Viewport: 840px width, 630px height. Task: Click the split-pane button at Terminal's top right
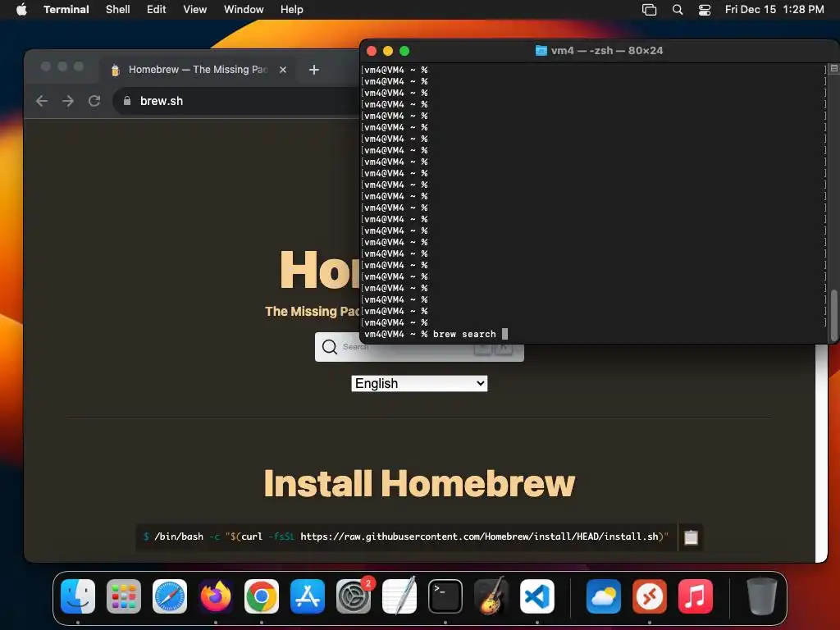(833, 69)
